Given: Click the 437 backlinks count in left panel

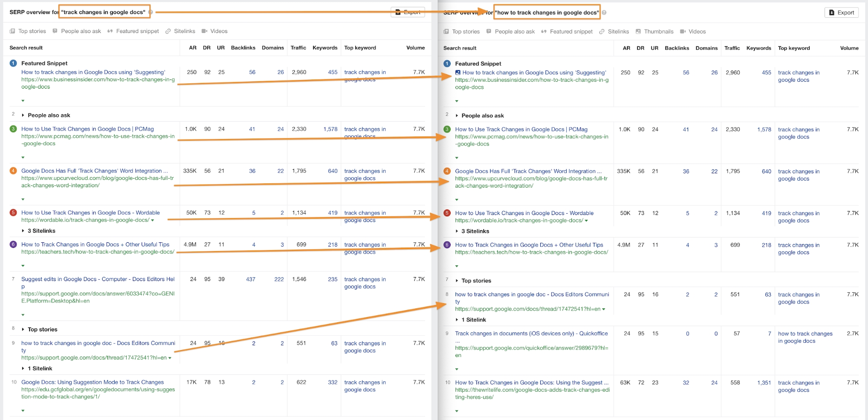Looking at the screenshot, I should click(251, 279).
